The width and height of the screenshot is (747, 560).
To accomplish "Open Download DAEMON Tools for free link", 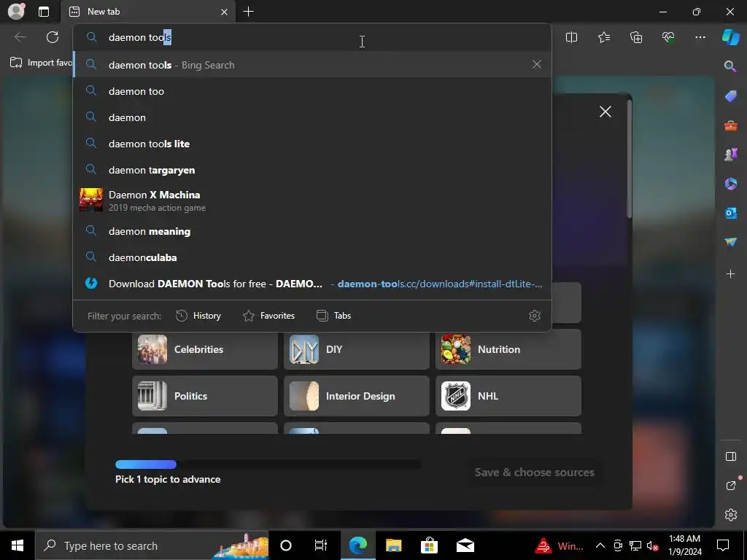I will [312, 284].
